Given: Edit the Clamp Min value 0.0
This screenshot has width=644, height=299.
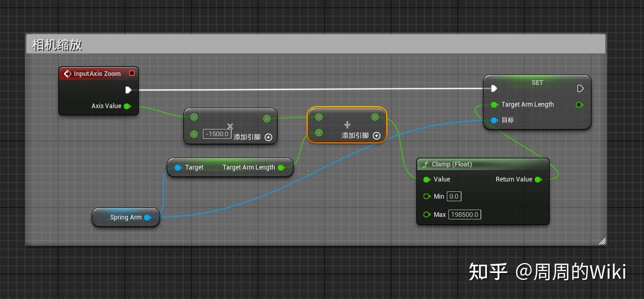Looking at the screenshot, I should click(x=454, y=197).
